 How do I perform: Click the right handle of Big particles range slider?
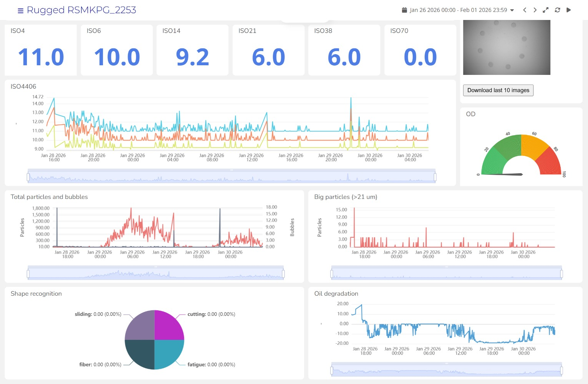tap(561, 274)
